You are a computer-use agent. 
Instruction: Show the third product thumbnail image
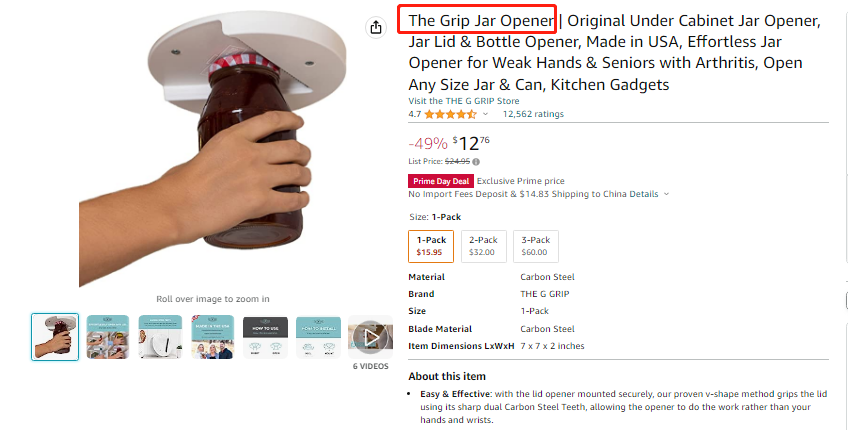(160, 337)
